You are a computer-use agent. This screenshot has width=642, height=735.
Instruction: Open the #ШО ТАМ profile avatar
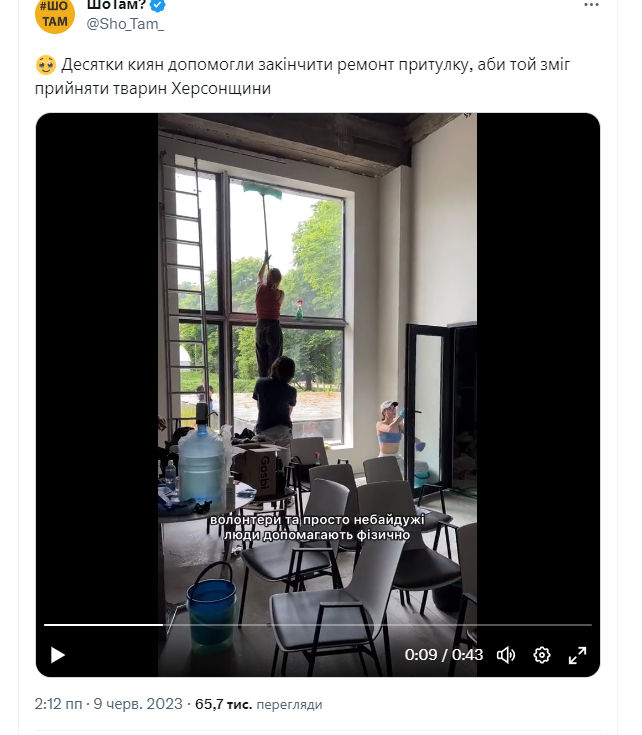(x=55, y=14)
